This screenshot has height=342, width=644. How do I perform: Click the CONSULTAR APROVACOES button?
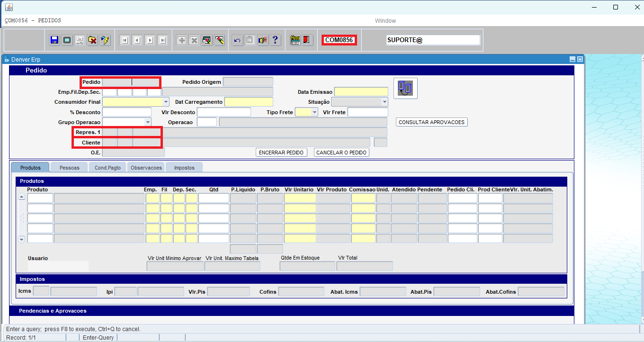pyautogui.click(x=432, y=122)
